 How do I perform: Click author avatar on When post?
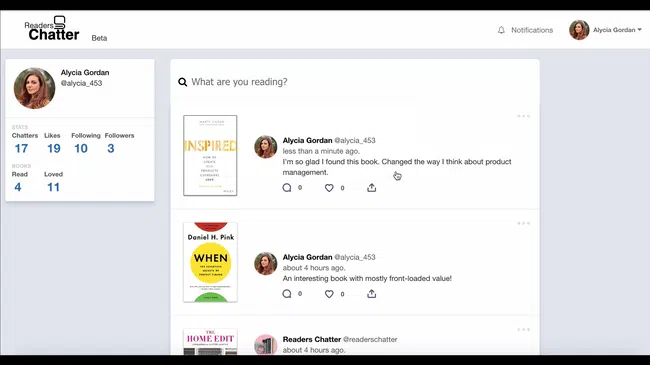coord(265,263)
